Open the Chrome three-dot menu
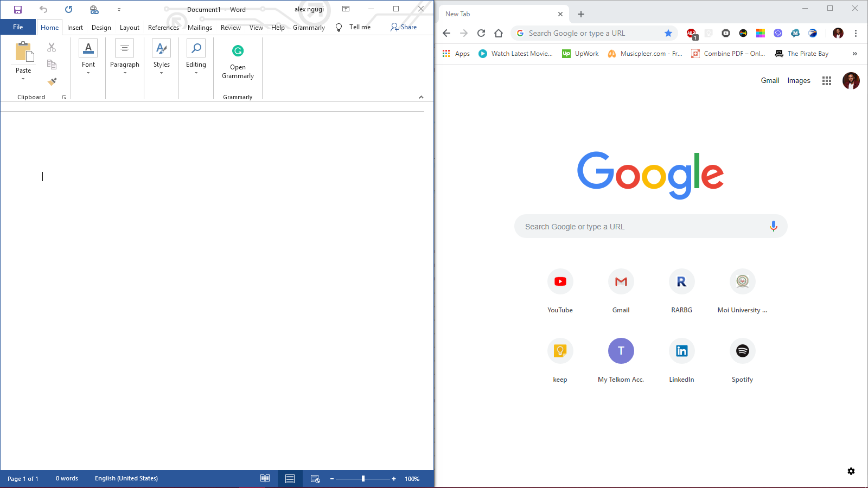Screen dimensions: 868x488 coord(856,33)
